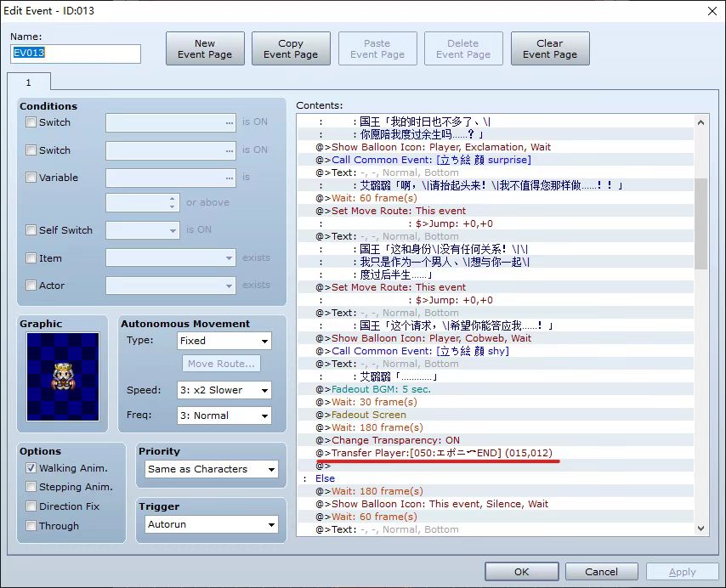Image resolution: width=726 pixels, height=588 pixels.
Task: Select event page tab 1
Action: click(x=29, y=82)
